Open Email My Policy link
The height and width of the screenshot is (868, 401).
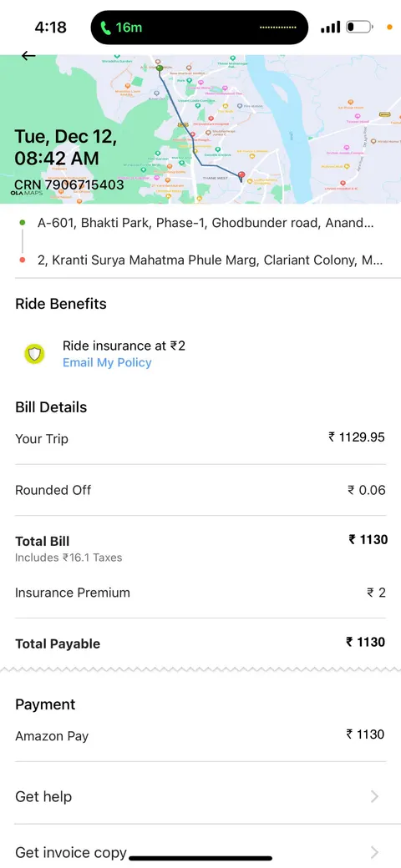pyautogui.click(x=107, y=362)
